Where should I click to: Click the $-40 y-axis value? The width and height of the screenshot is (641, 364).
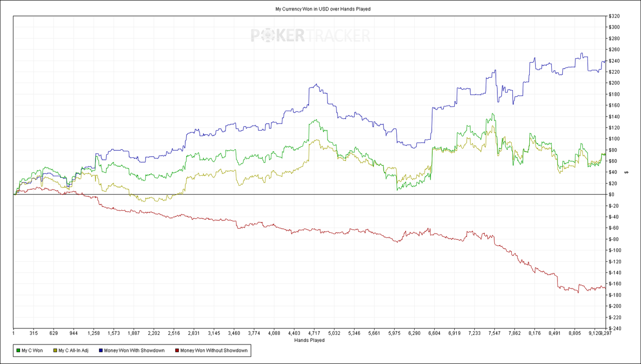(x=613, y=217)
